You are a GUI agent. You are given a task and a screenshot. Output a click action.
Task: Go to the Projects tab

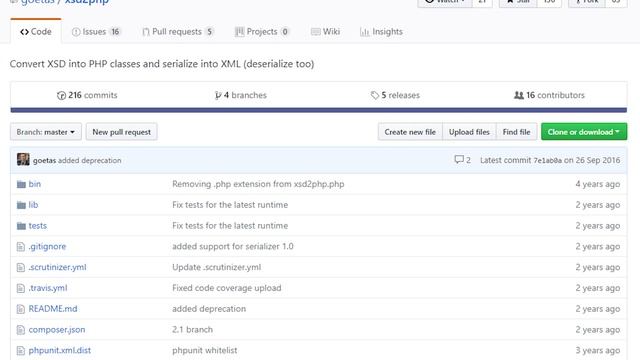pos(262,31)
